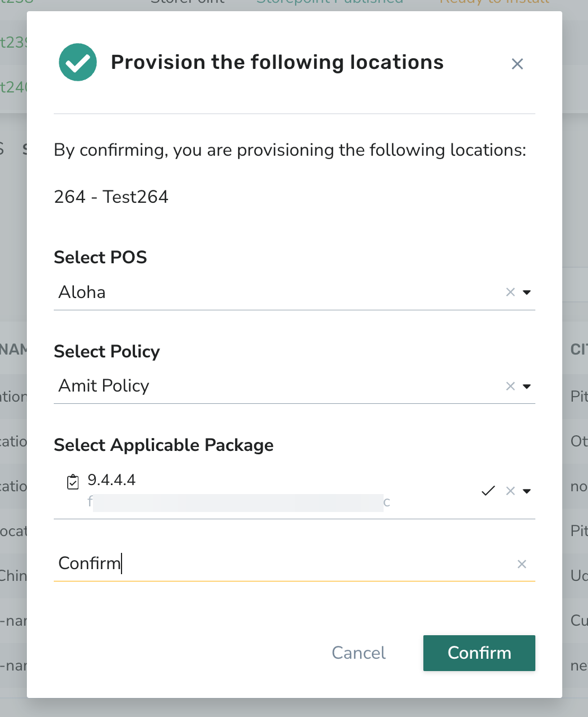Click the Cancel button
Image resolution: width=588 pixels, height=717 pixels.
358,653
